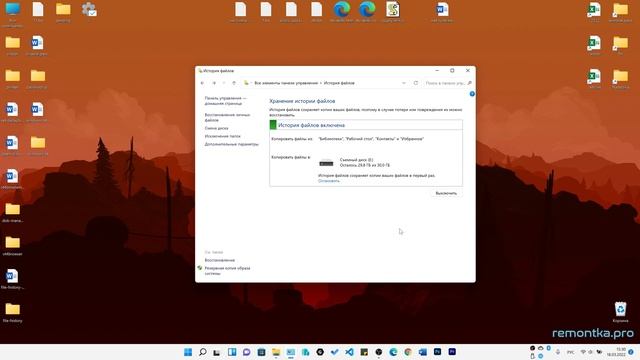
Task: Open Control Panel home page link
Action: [225, 101]
